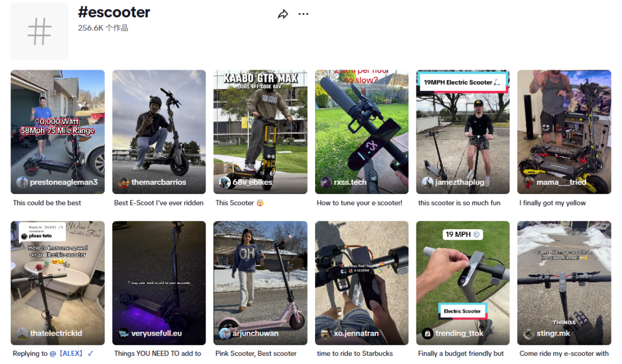Open the three-dot more options menu
622x364 pixels.
tap(304, 14)
